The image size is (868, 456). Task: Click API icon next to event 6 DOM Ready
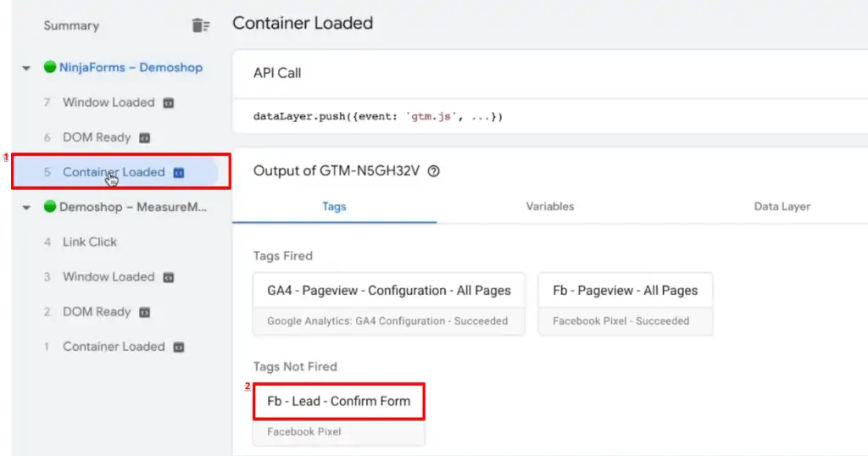(x=144, y=138)
